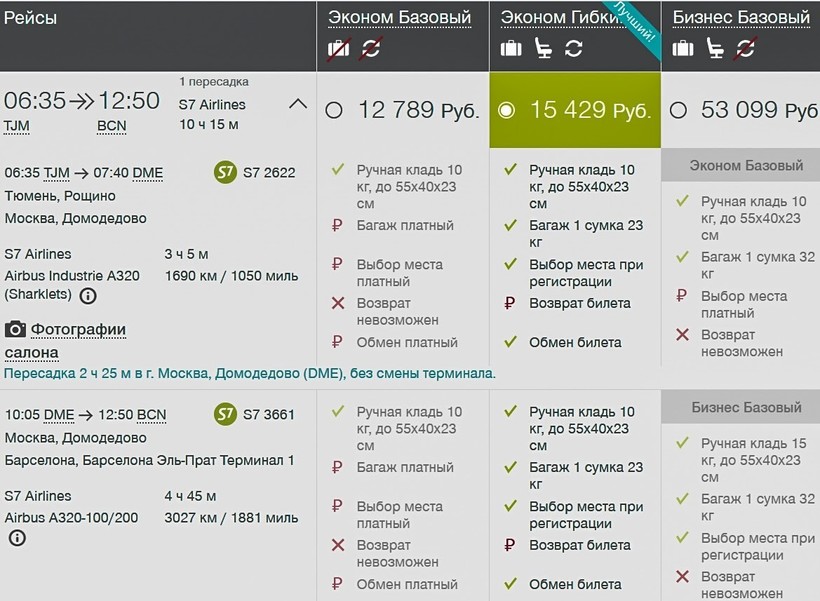Screen dimensions: 820x601
Task: Click the camera icon for cabin photos
Action: pos(15,329)
